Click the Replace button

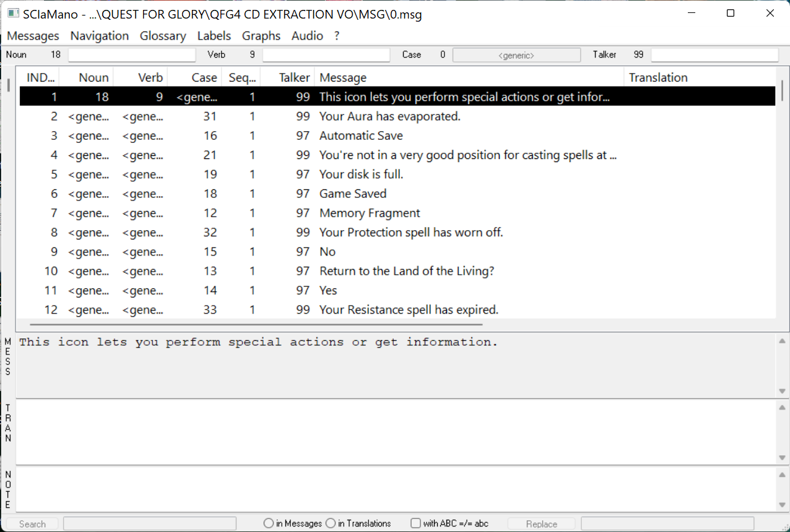[x=542, y=524]
